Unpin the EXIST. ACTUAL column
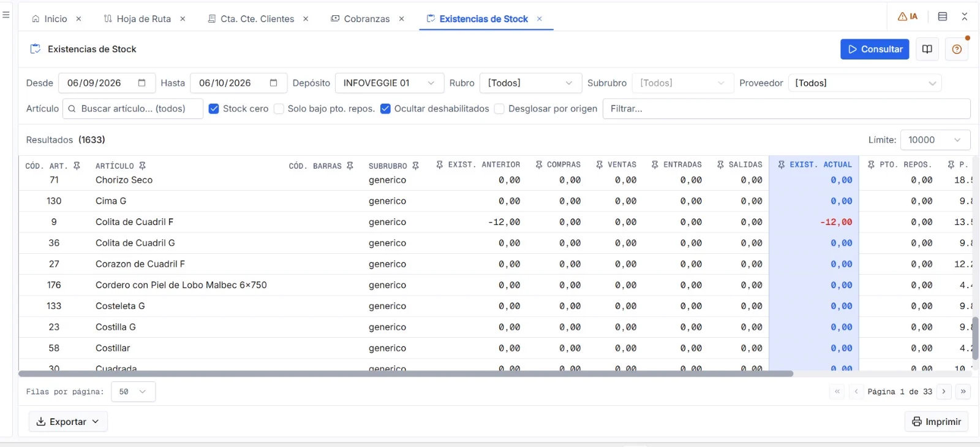The height and width of the screenshot is (447, 980). (x=782, y=164)
